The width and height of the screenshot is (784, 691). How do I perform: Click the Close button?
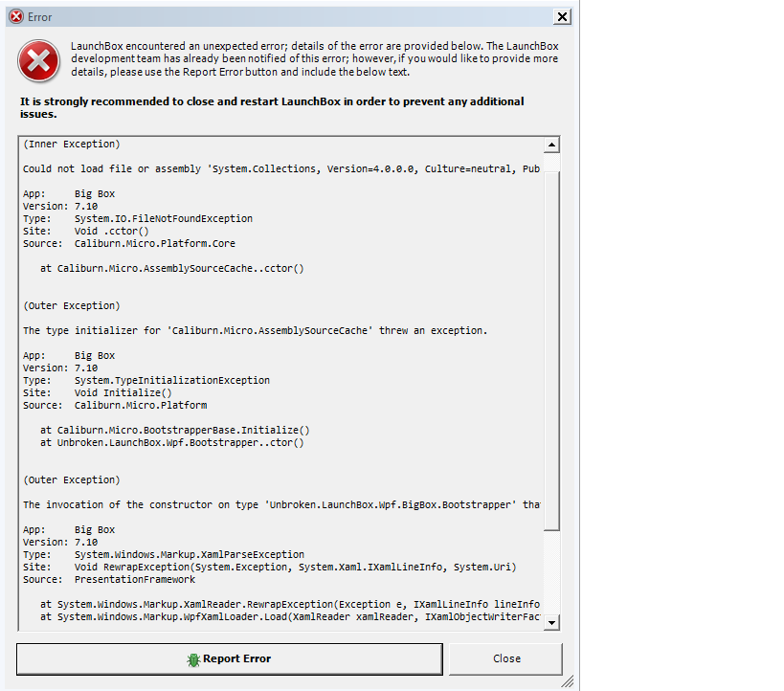coord(506,659)
